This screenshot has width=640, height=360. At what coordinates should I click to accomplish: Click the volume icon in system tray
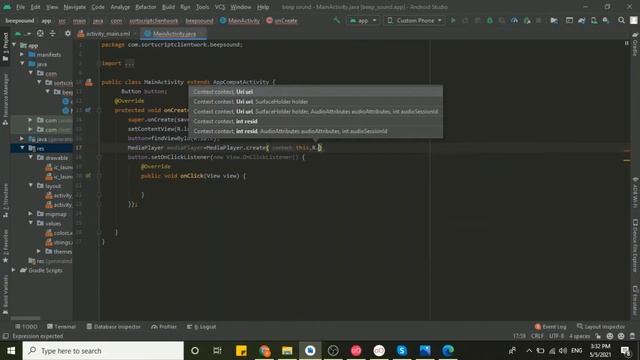[x=563, y=351]
